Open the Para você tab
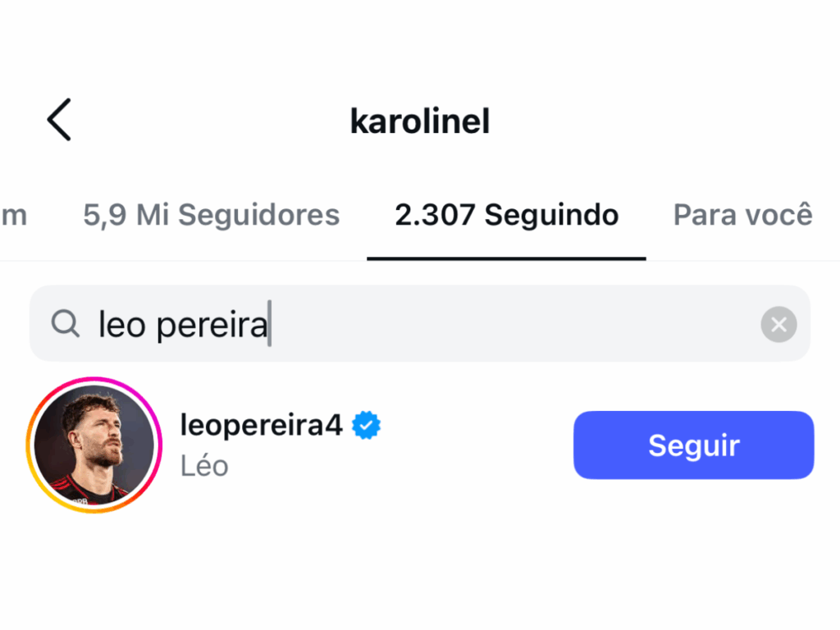Viewport: 840px width, 630px height. pyautogui.click(x=741, y=214)
